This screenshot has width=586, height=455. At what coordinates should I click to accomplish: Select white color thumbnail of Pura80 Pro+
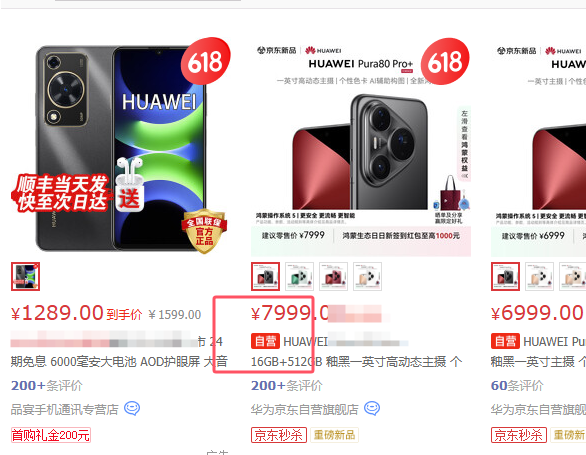tap(367, 277)
